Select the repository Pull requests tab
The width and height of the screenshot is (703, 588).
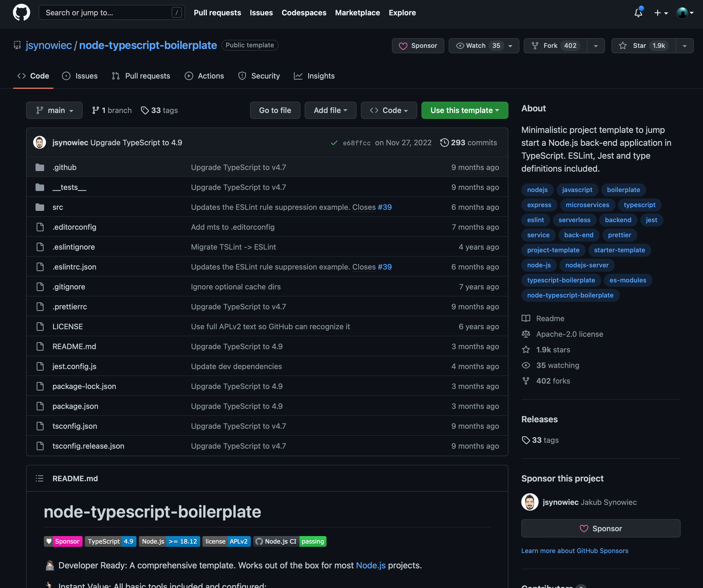pos(141,76)
